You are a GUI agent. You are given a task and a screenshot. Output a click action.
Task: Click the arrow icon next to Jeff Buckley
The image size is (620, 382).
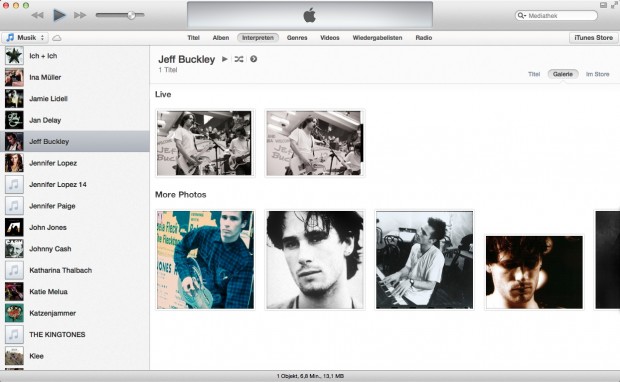coord(253,59)
